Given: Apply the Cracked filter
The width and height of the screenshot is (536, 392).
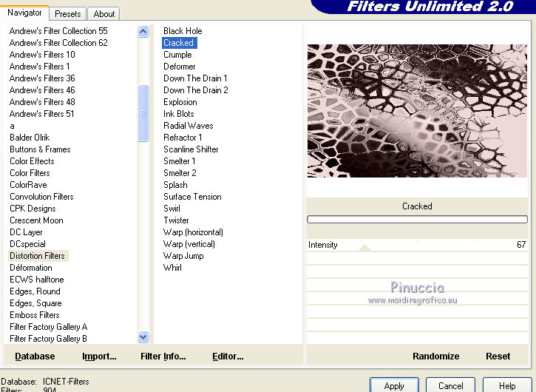Looking at the screenshot, I should tap(394, 385).
